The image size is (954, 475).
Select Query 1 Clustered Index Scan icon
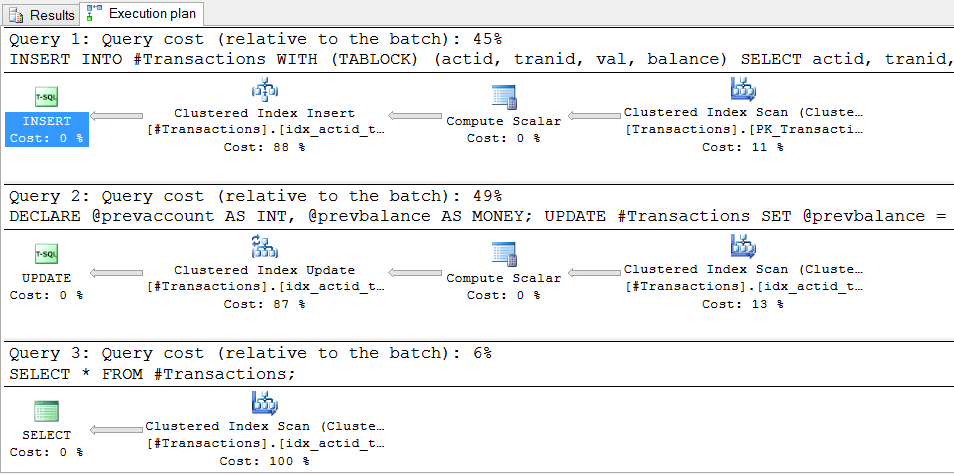(743, 90)
